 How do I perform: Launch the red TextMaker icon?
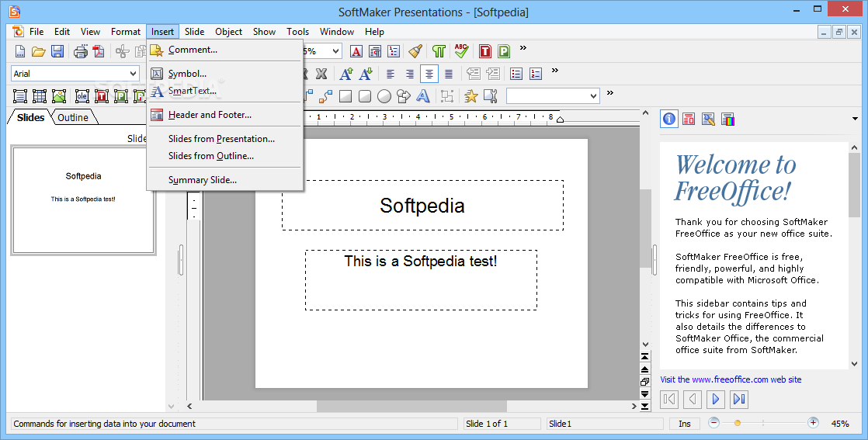tap(485, 51)
